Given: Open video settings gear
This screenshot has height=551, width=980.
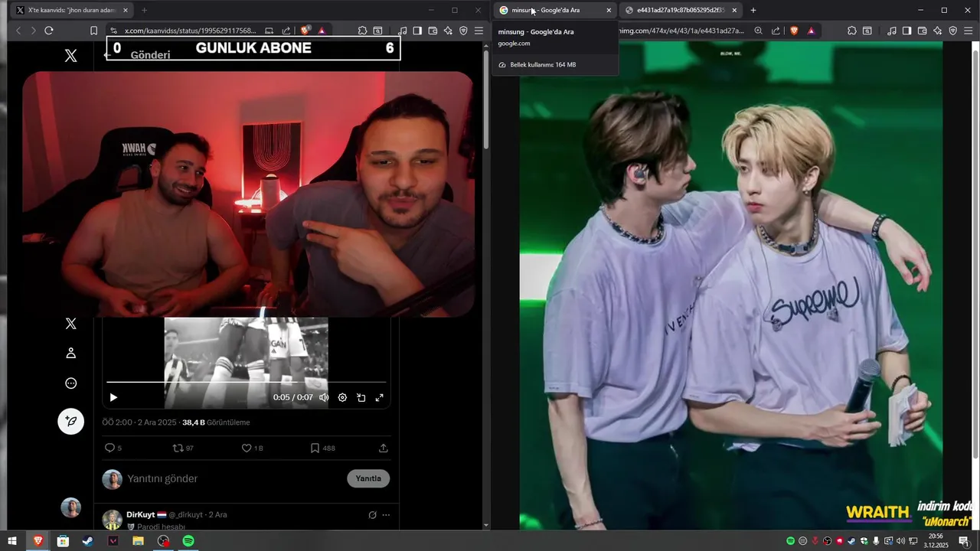Looking at the screenshot, I should coord(342,397).
